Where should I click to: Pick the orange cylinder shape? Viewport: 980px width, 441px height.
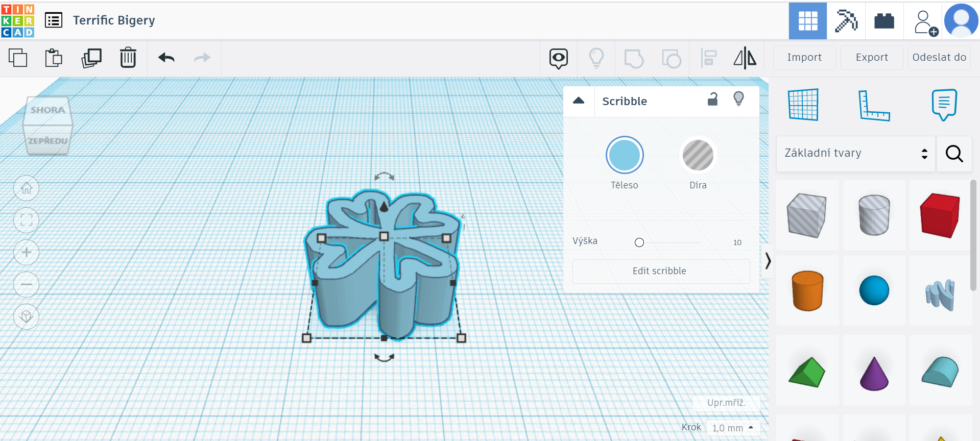pos(807,290)
